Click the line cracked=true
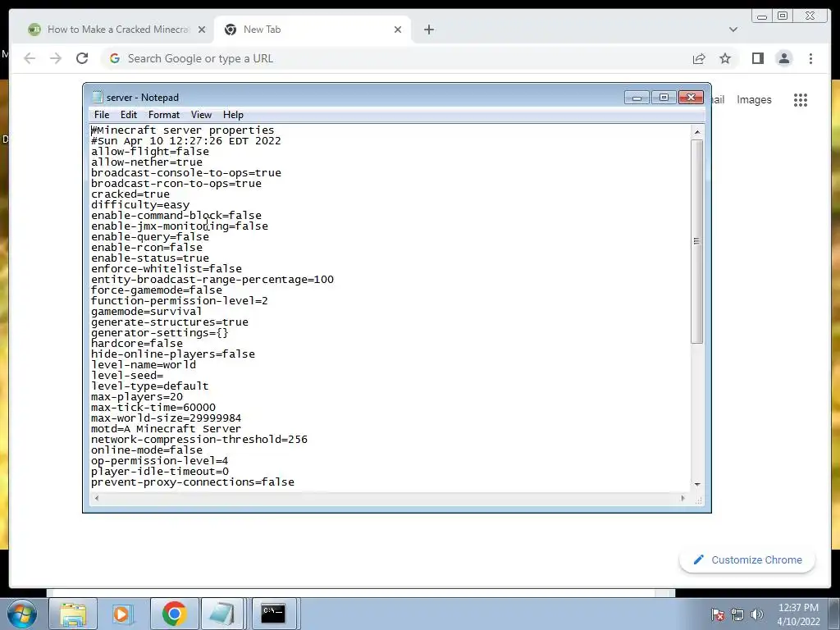 tap(130, 194)
